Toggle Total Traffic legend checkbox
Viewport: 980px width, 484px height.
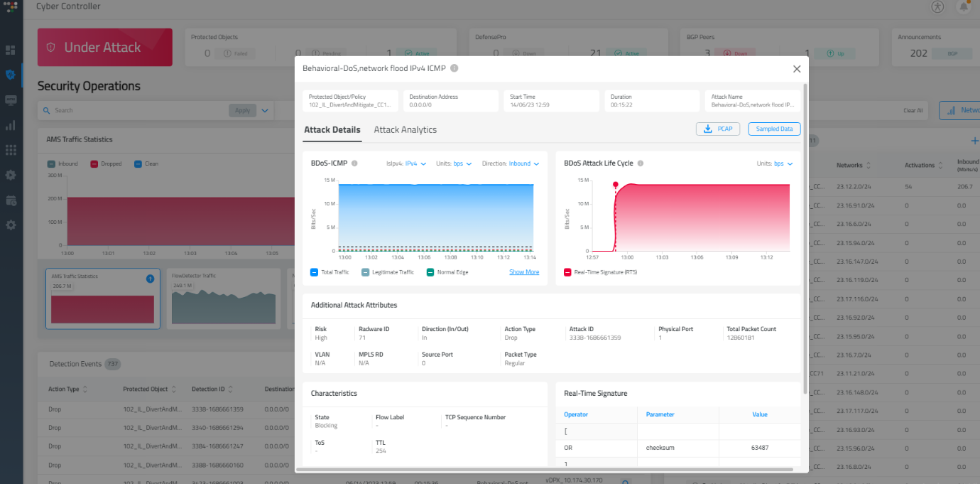[x=315, y=272]
